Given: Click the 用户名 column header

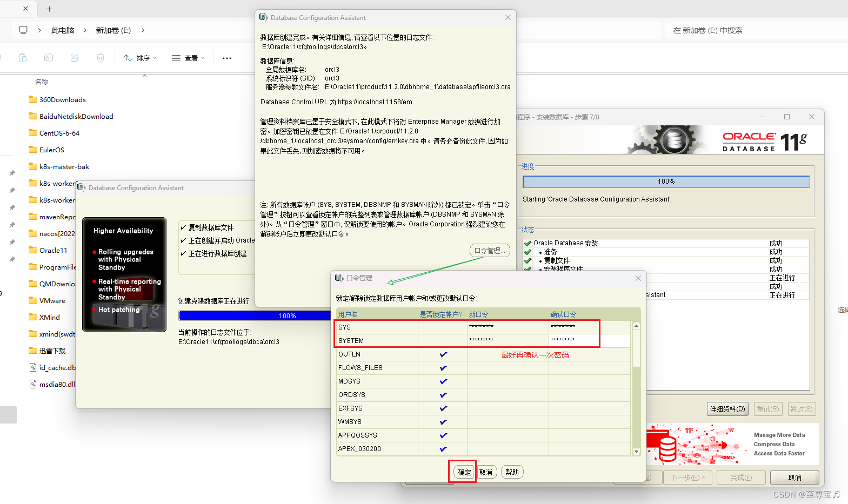Looking at the screenshot, I should click(377, 314).
